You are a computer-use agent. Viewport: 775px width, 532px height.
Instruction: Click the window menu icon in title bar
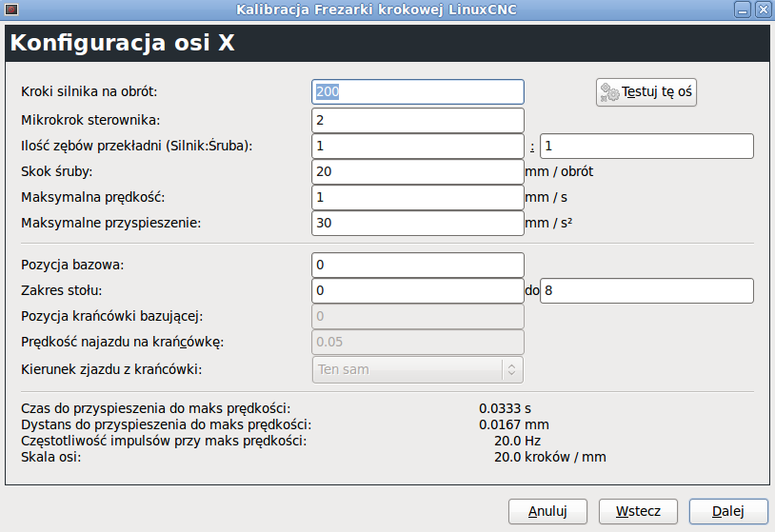point(10,10)
